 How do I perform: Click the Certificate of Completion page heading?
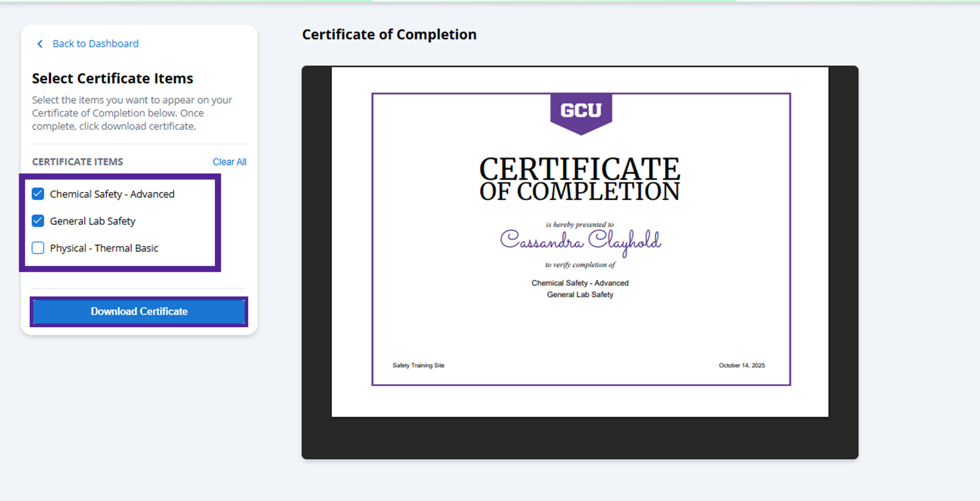389,35
